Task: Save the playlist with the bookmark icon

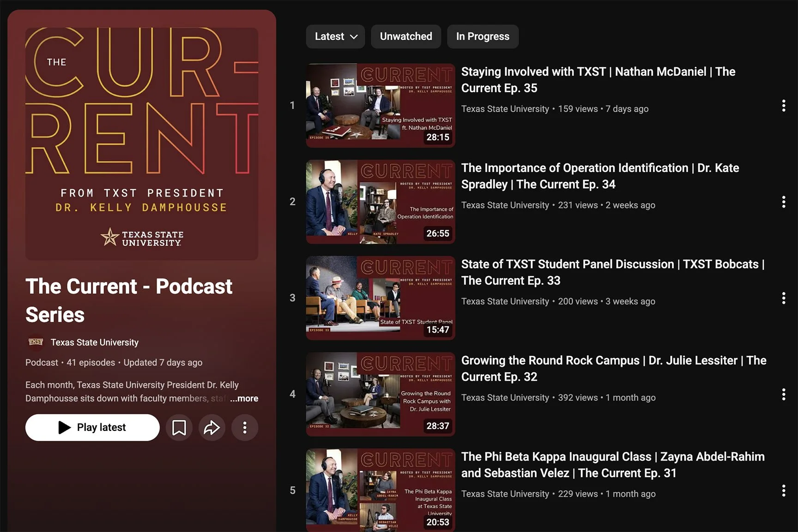Action: [179, 428]
